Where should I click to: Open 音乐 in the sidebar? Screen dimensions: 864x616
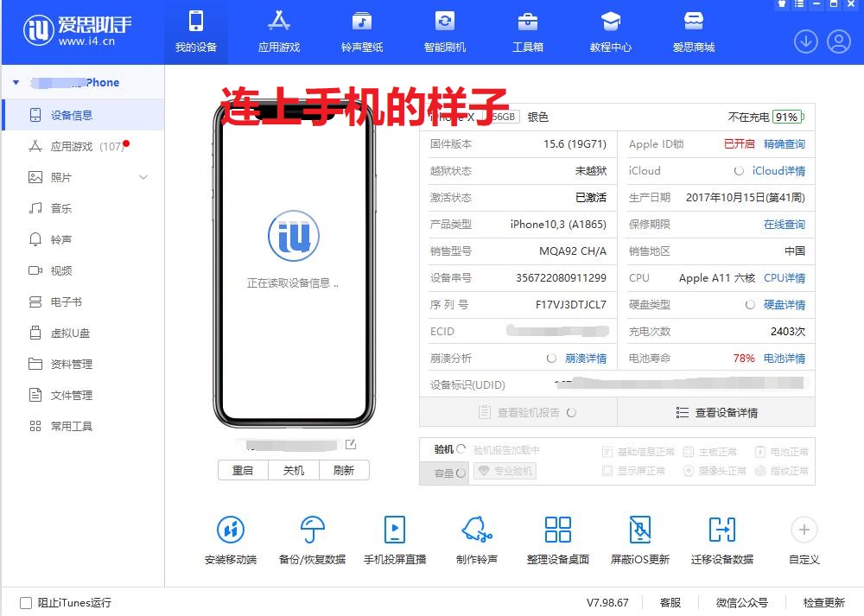[x=83, y=208]
